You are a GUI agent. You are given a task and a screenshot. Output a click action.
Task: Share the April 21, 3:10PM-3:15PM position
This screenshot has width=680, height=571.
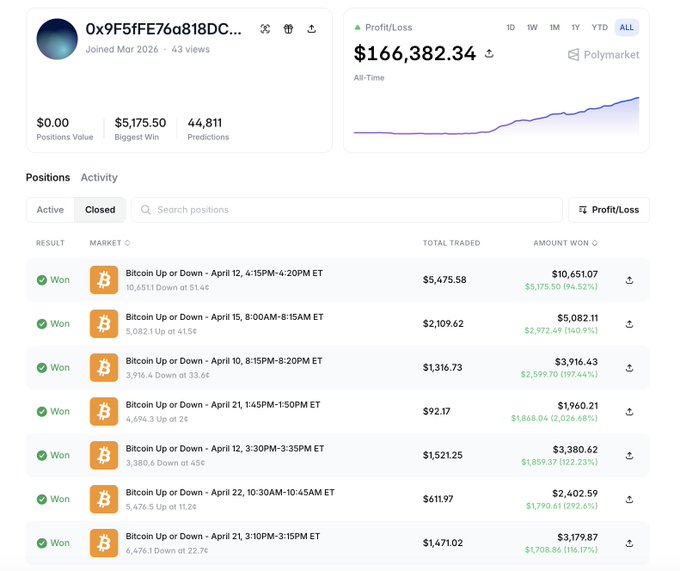click(x=630, y=543)
